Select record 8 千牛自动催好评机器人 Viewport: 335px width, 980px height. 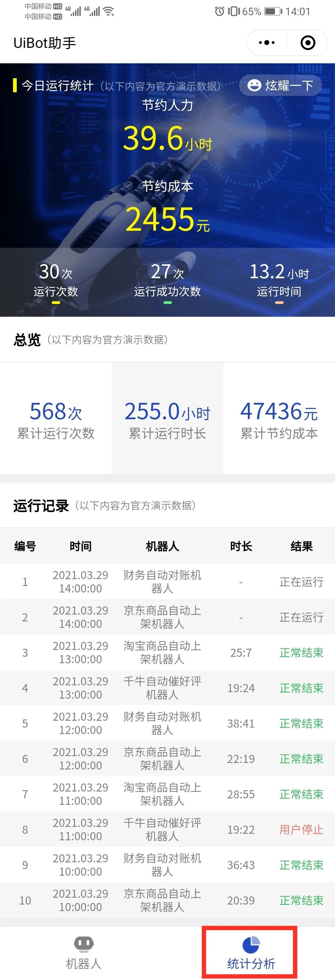pos(167,829)
